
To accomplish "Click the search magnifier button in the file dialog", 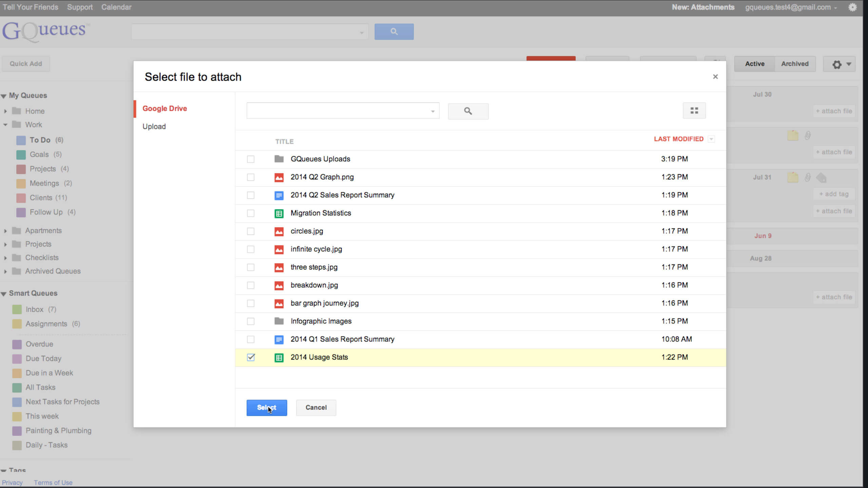I will point(468,111).
